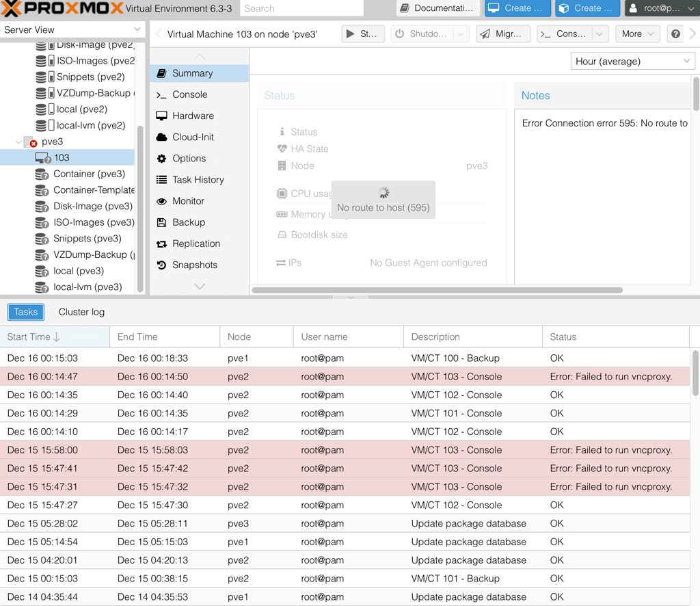This screenshot has height=606, width=700.
Task: Click the Snippets (pve2) storage icon
Action: (x=45, y=77)
